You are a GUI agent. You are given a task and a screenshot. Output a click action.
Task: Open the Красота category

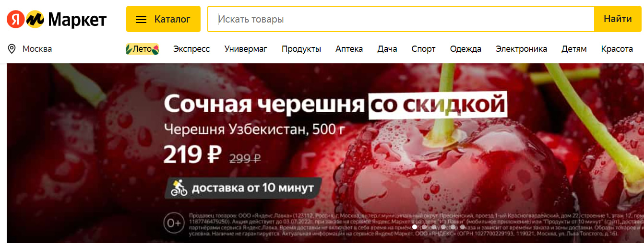coord(617,48)
